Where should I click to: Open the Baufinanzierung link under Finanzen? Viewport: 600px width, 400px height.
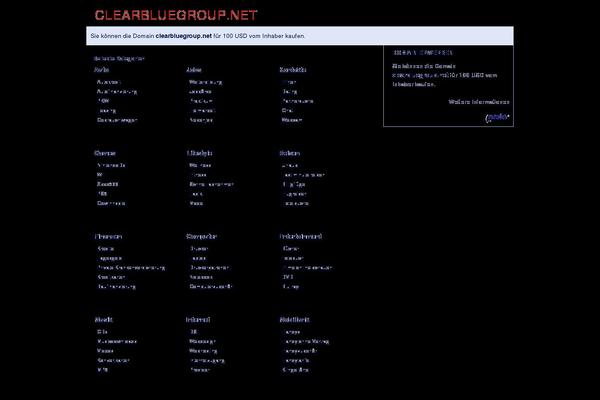click(118, 286)
